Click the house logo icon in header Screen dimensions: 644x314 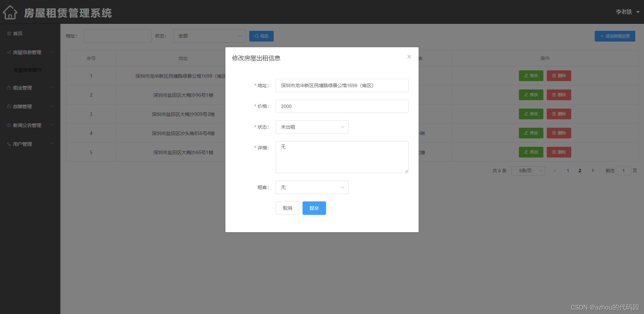[x=10, y=12]
